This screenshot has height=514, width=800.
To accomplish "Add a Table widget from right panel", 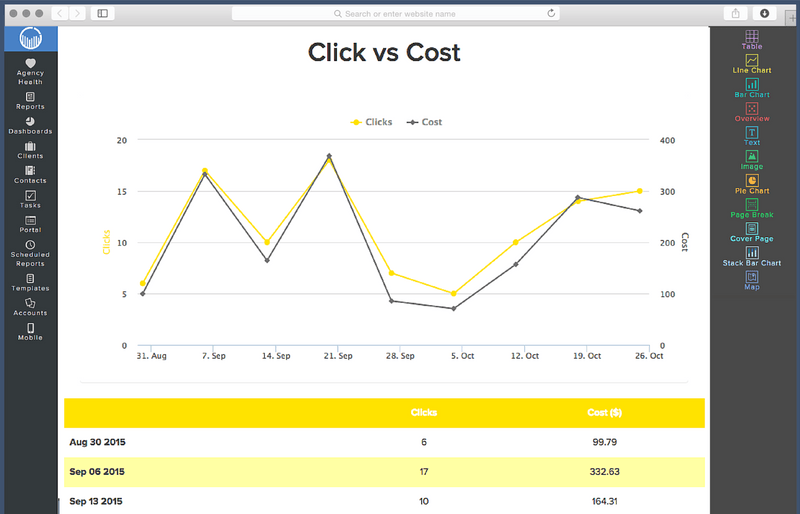I will [752, 40].
